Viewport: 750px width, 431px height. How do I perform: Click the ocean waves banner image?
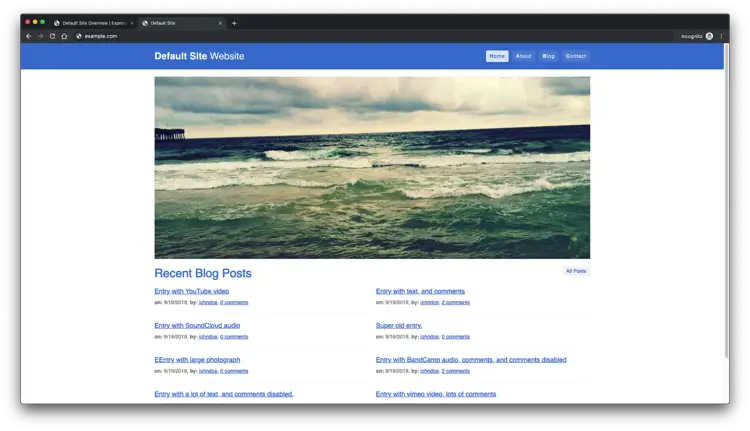coord(372,168)
